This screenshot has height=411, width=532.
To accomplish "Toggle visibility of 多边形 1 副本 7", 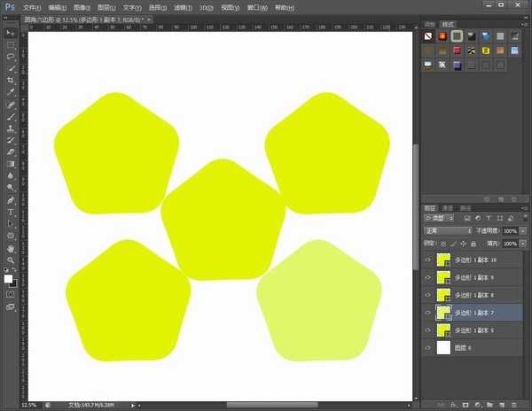I will pyautogui.click(x=428, y=313).
